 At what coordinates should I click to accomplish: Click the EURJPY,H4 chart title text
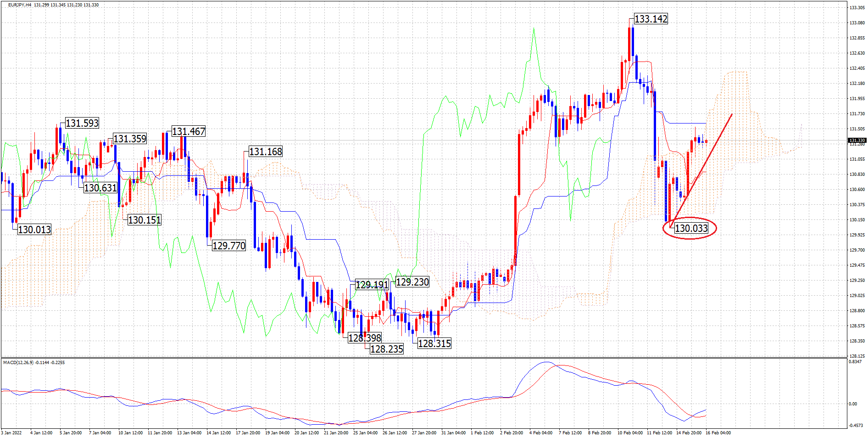(x=20, y=5)
